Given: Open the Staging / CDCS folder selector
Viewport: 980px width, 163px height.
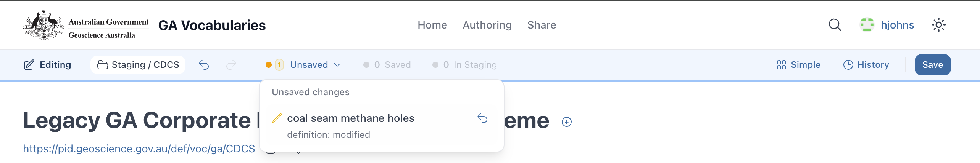Looking at the screenshot, I should point(138,65).
